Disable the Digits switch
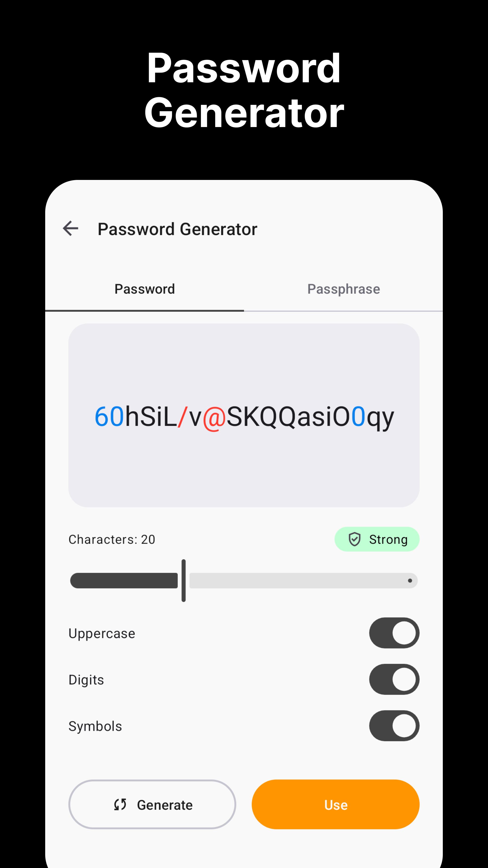488x868 pixels. point(394,679)
